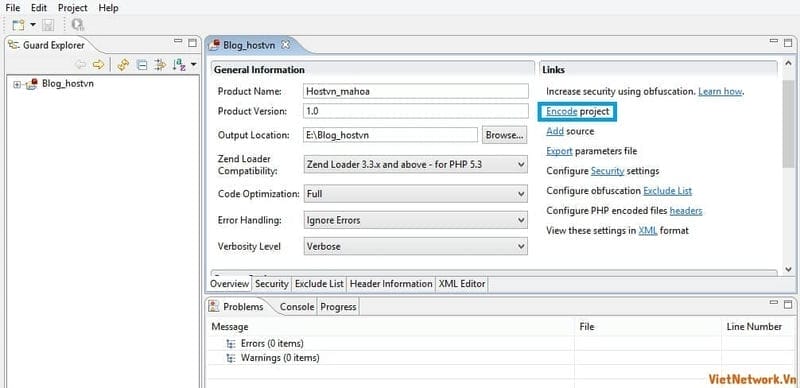
Task: Click the Browse... button for Output Location
Action: [x=505, y=135]
